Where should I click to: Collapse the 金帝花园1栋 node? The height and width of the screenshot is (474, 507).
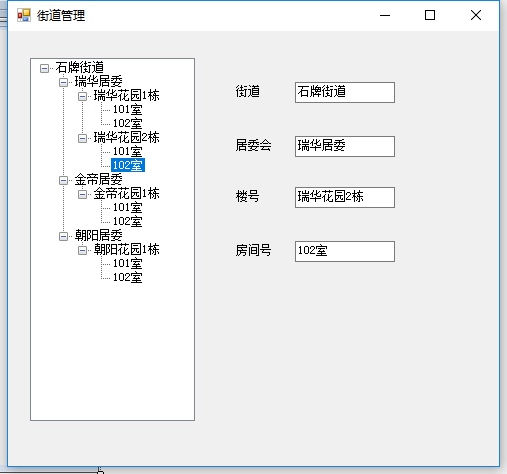(x=82, y=194)
